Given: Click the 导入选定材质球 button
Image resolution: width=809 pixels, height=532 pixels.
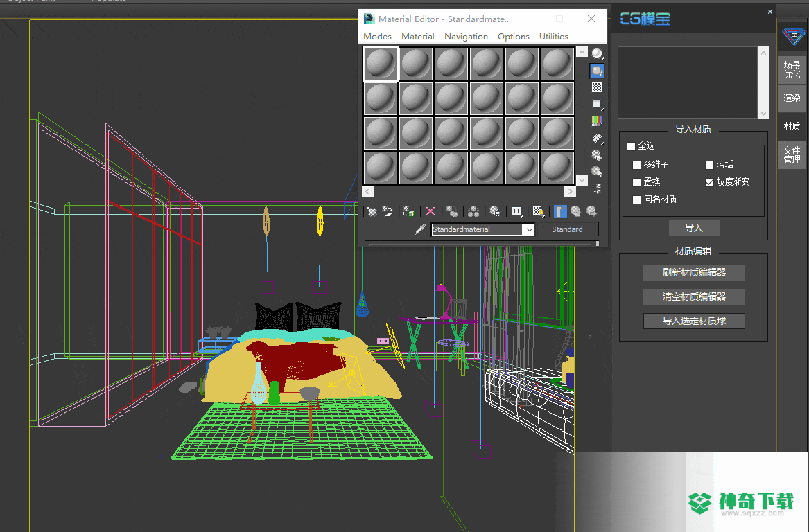Looking at the screenshot, I should point(694,321).
